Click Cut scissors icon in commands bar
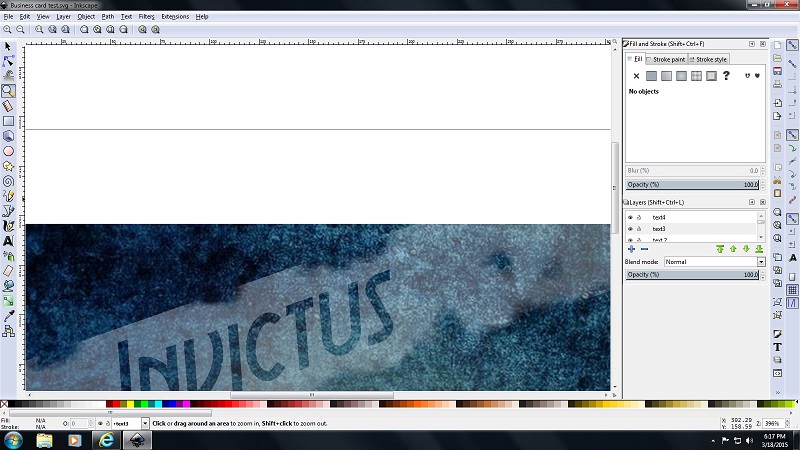This screenshot has width=800, height=450. (x=777, y=180)
